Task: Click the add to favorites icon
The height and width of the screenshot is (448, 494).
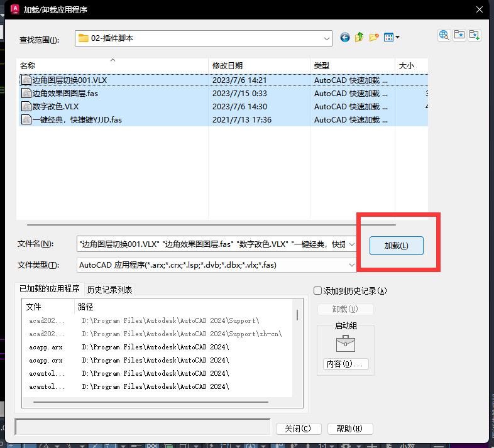Action: coord(475,35)
